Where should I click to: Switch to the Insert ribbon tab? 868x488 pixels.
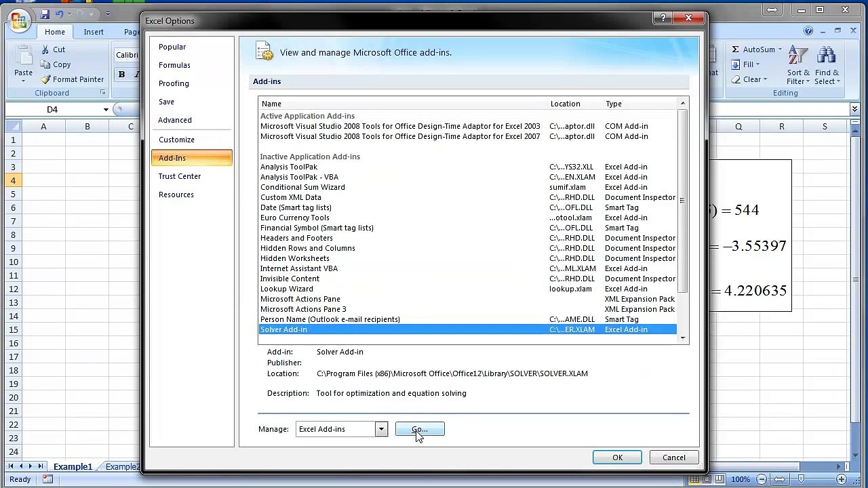click(x=94, y=32)
